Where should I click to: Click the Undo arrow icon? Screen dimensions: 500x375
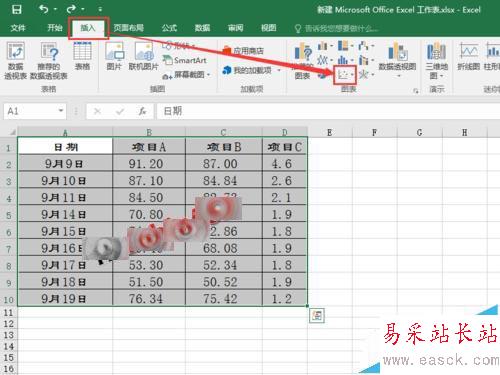point(43,9)
